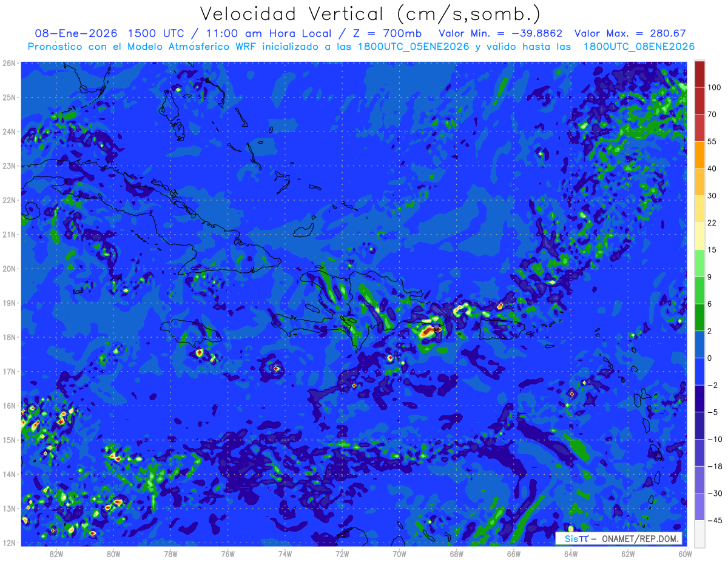Select the date text '08-Ene-2026'
Image resolution: width=728 pixels, height=562 pixels.
(x=76, y=34)
